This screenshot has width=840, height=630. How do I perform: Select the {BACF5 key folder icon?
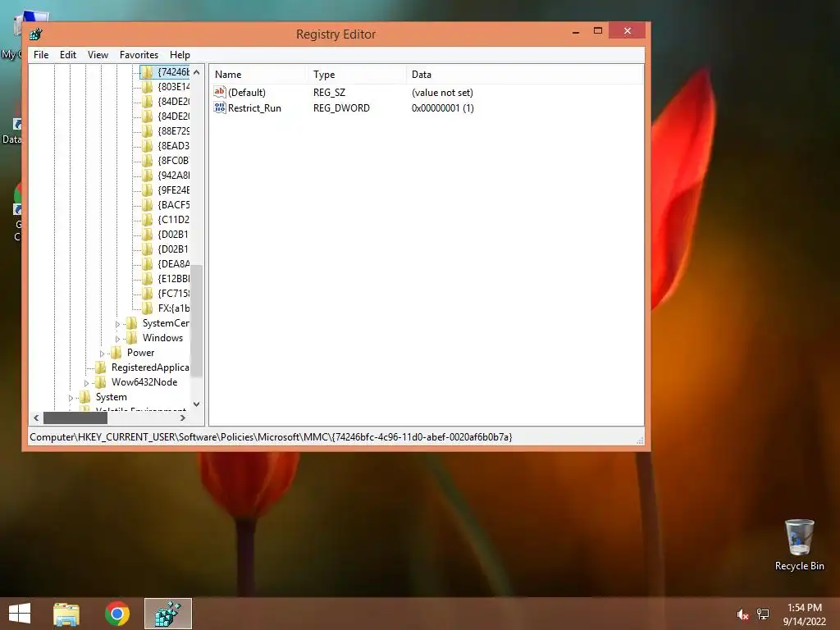(x=148, y=204)
